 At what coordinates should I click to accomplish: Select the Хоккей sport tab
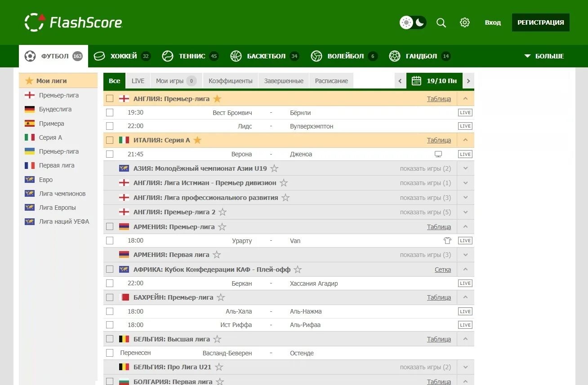(x=122, y=56)
